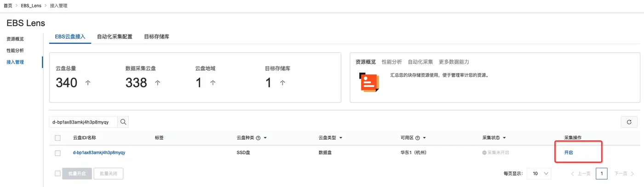
Task: Open disk link d-bp1ax83amkj4h3p8myqy in table
Action: pos(99,153)
